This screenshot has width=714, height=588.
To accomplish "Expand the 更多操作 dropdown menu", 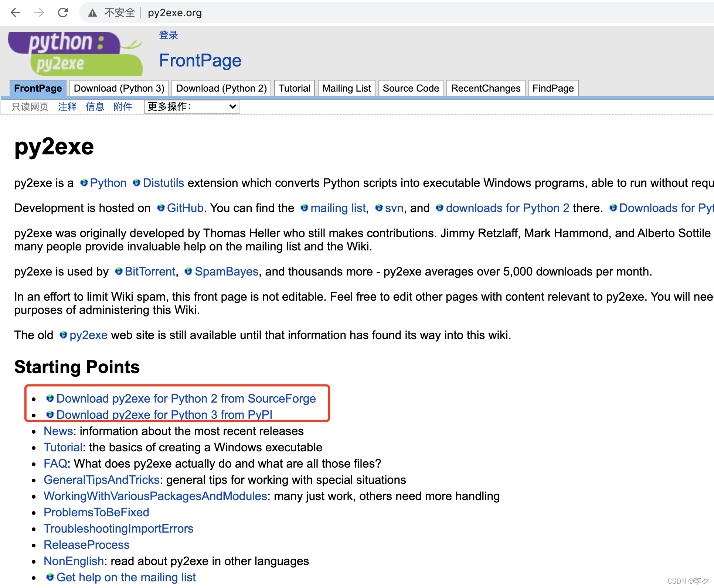I will pyautogui.click(x=191, y=107).
